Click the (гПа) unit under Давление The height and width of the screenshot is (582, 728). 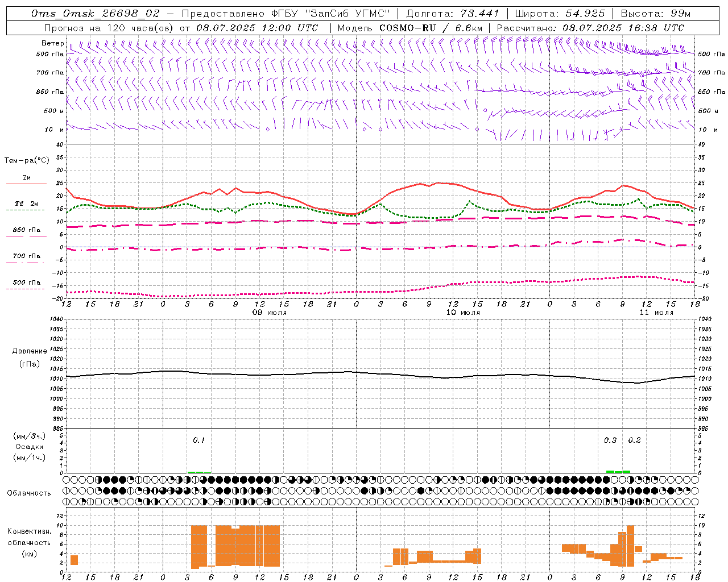[x=29, y=364]
